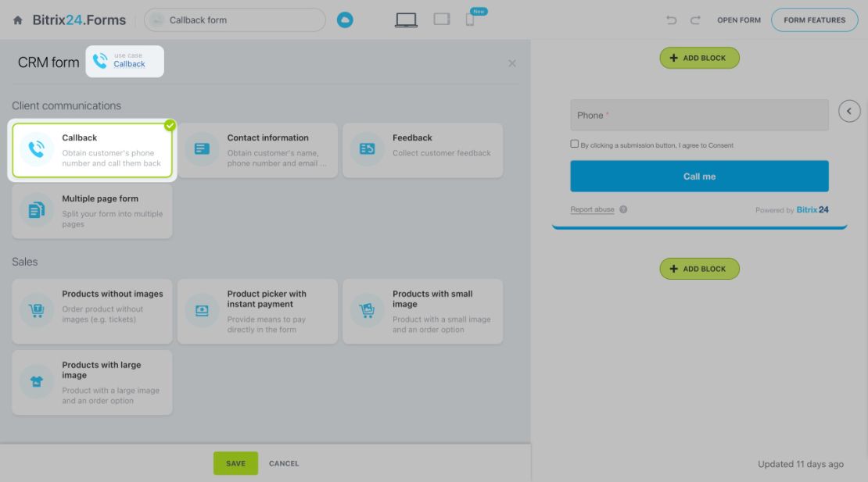Pick Products with large image icon
The height and width of the screenshot is (482, 868).
[37, 381]
